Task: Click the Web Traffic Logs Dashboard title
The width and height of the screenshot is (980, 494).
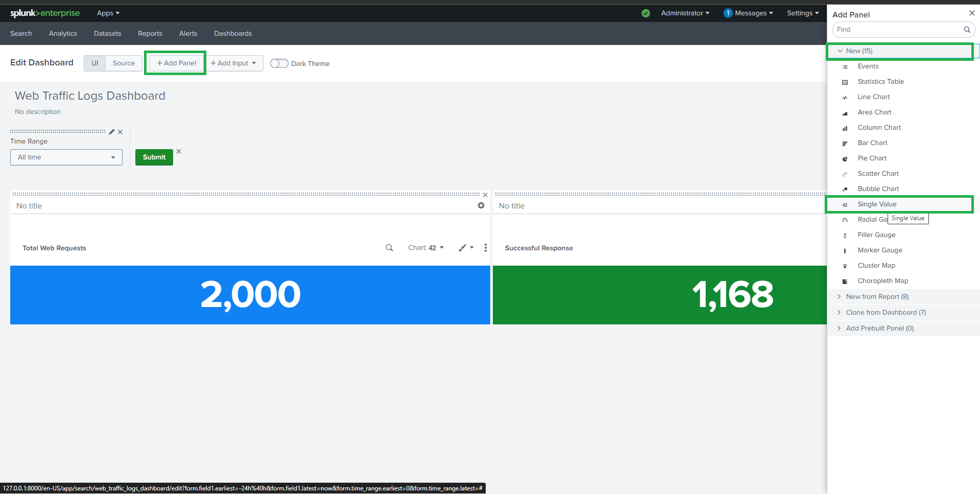Action: click(x=90, y=96)
